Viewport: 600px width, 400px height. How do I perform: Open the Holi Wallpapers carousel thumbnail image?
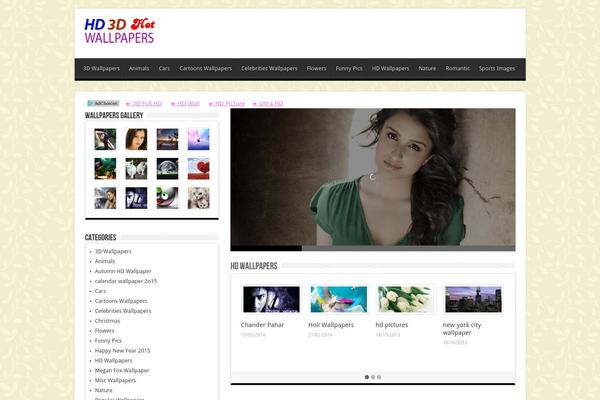[339, 299]
